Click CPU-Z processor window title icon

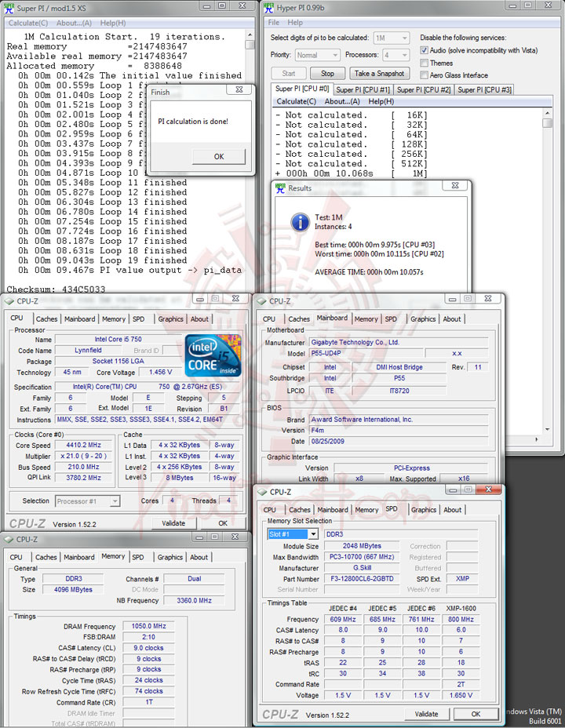[x=9, y=301]
